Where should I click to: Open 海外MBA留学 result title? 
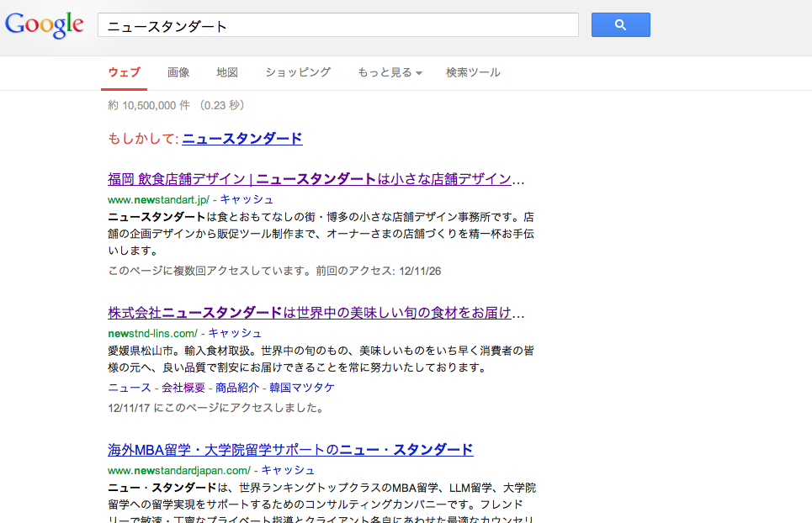(x=290, y=450)
